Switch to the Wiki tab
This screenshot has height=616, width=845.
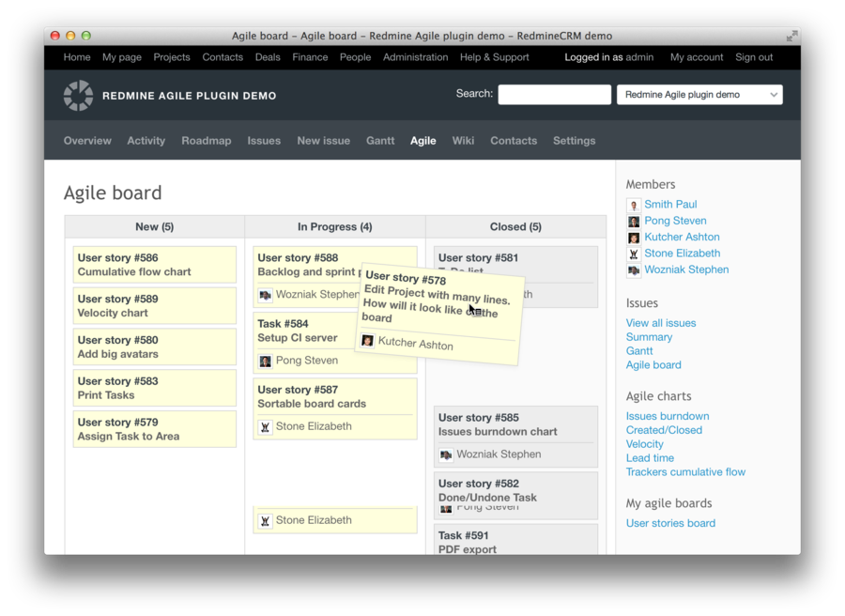point(463,141)
